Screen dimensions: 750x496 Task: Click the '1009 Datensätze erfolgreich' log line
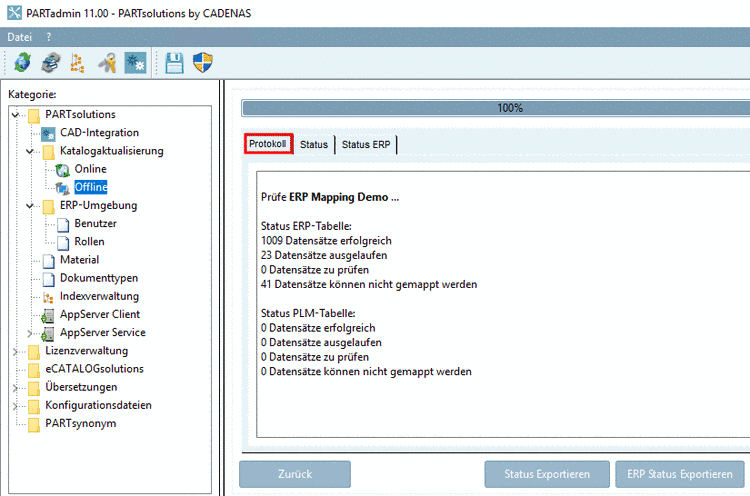point(326,241)
